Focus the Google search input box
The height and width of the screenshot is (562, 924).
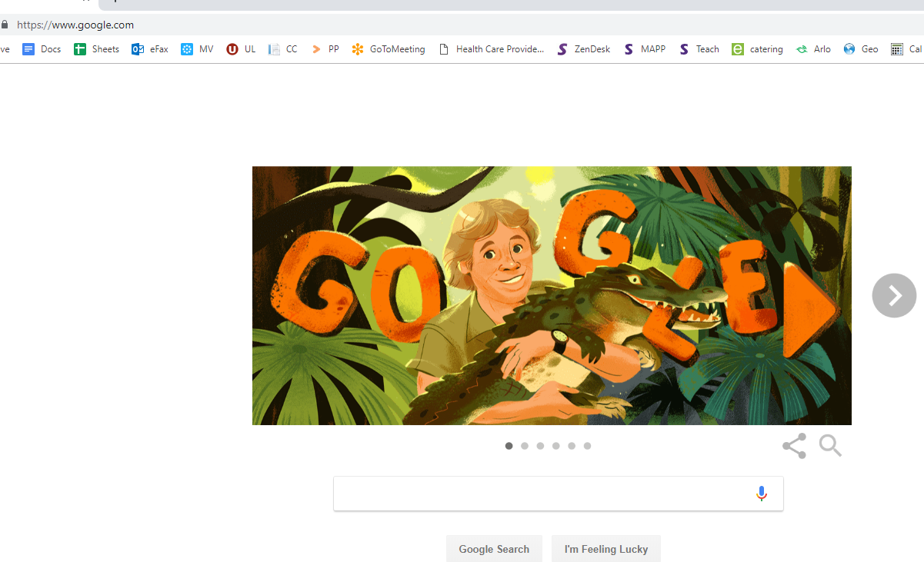[539, 494]
